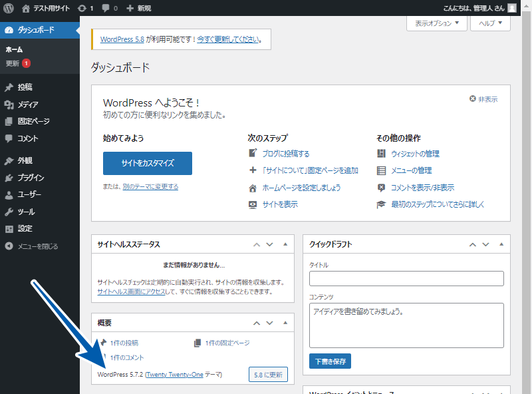The image size is (532, 394).
Task: Click the プラグイン plug icon in sidebar
Action: click(x=9, y=178)
